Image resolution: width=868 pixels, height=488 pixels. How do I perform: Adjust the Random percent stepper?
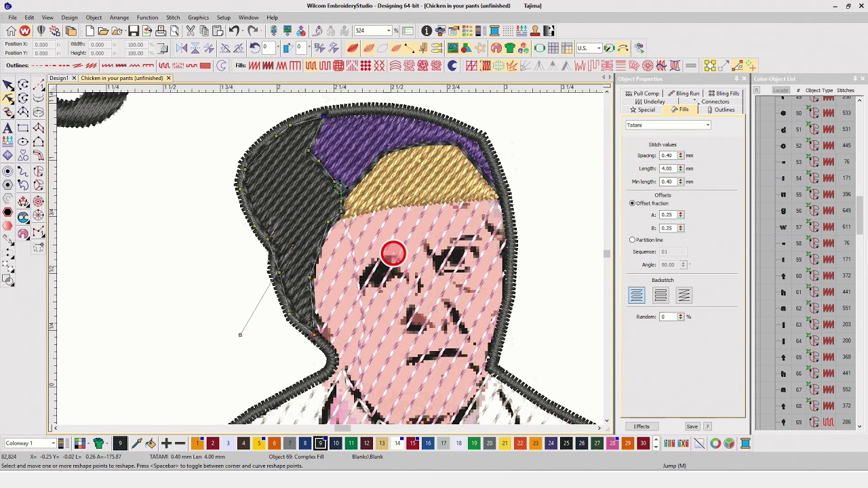(x=680, y=317)
